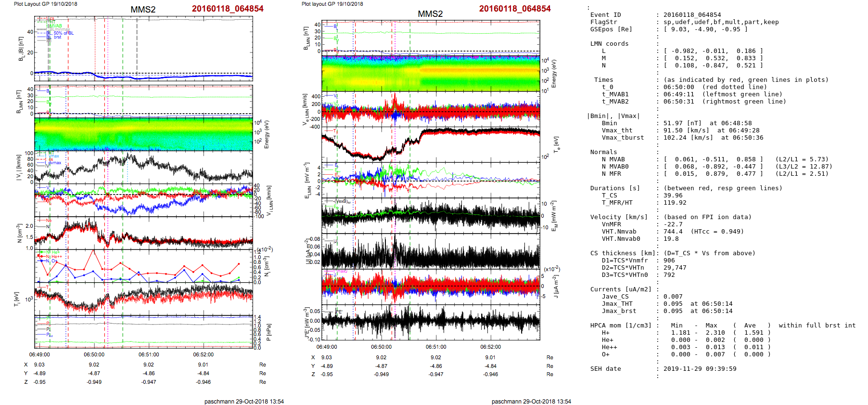Select the t_MVAB1 time entry 06:49:11
This screenshot has width=868, height=405.
678,94
